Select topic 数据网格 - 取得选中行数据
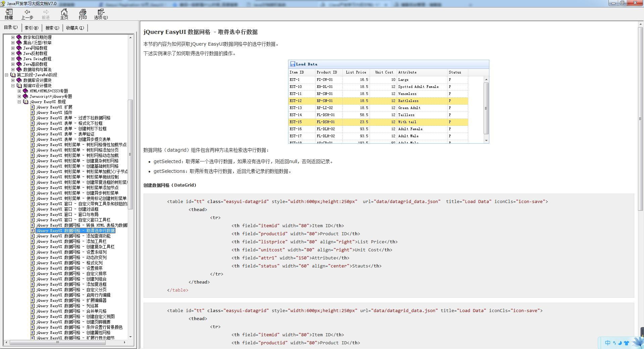This screenshot has width=644, height=349. click(x=75, y=231)
